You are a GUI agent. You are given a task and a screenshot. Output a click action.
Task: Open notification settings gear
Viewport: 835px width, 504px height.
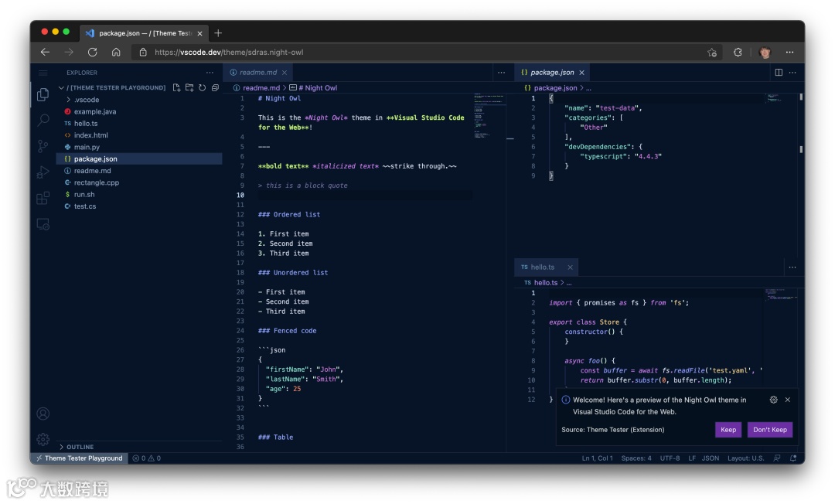(774, 400)
